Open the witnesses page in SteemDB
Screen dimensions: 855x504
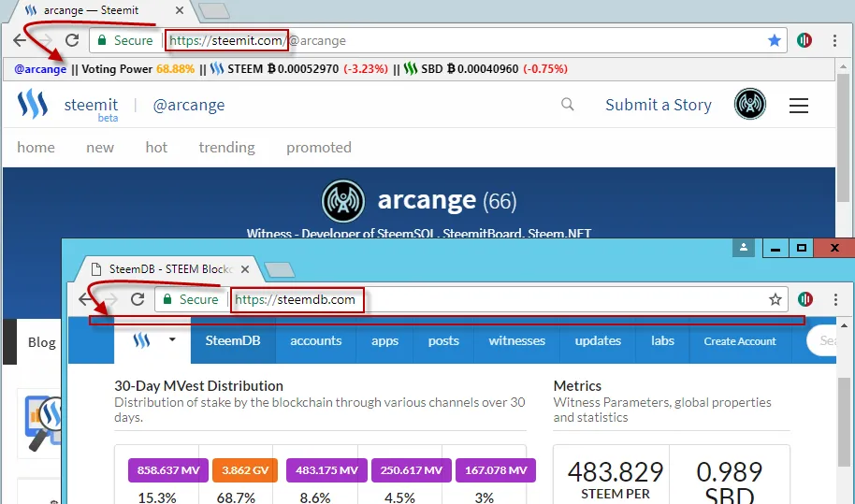[517, 340]
